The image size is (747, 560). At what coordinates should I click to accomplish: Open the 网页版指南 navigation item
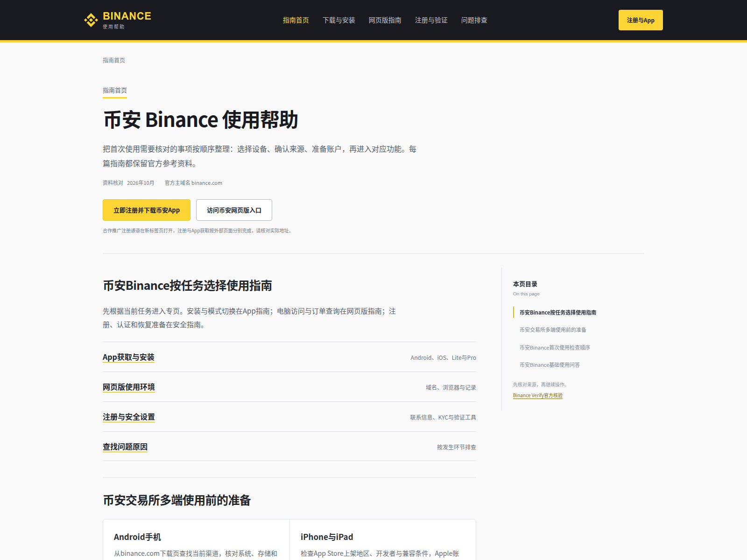(x=385, y=20)
